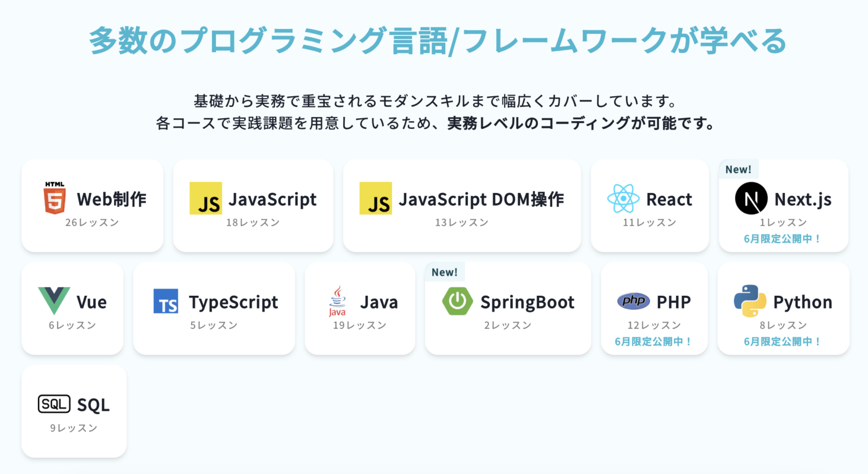Click the 6月限定公開中 text on PHP card
Viewport: 868px width, 474px height.
(654, 341)
